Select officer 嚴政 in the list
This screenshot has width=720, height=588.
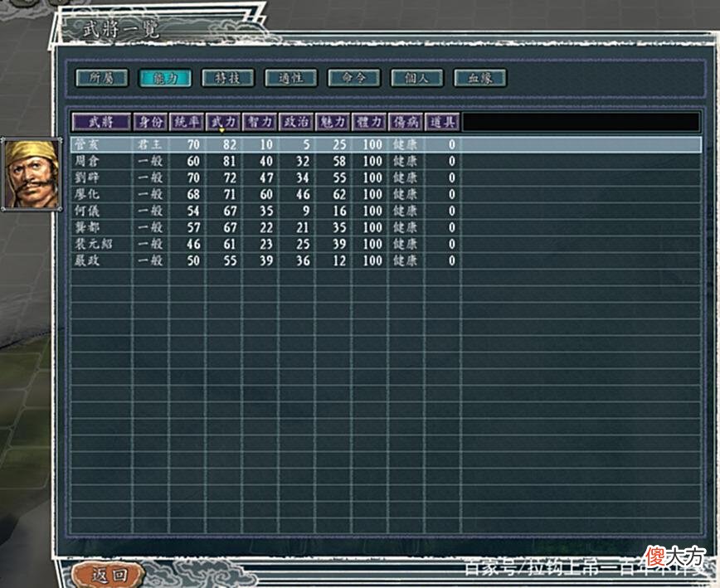coord(386,260)
